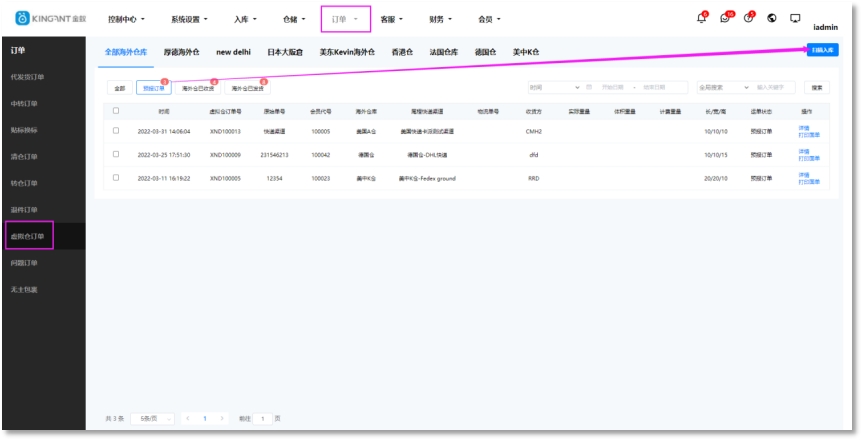Click the 搜索 search button
Screen dimensions: 862x440
tap(817, 88)
